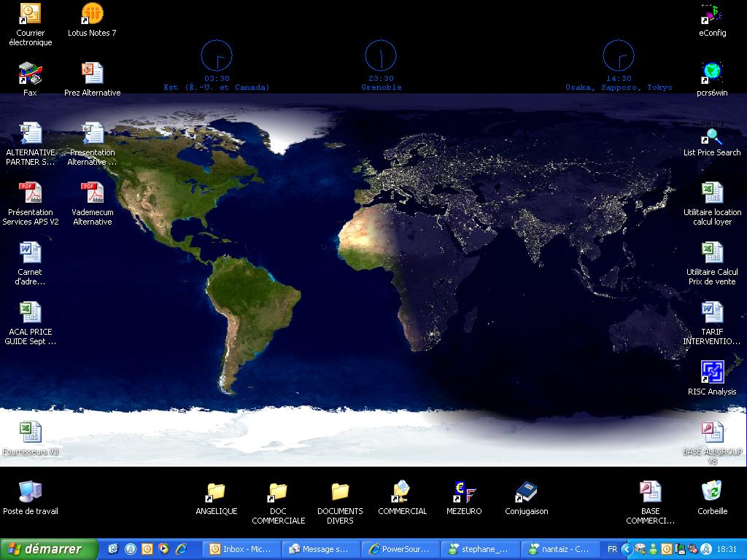Image resolution: width=747 pixels, height=560 pixels.
Task: Open the MEZEURO shortcut
Action: 464,492
